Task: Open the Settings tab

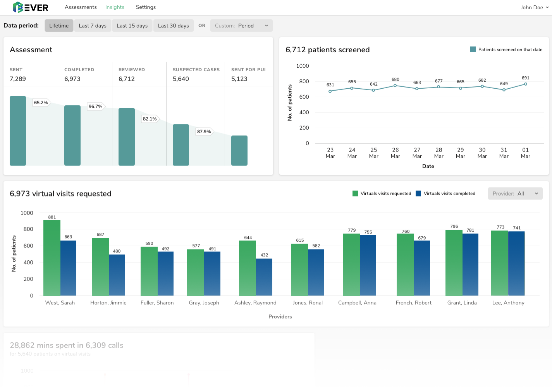Action: (x=146, y=7)
